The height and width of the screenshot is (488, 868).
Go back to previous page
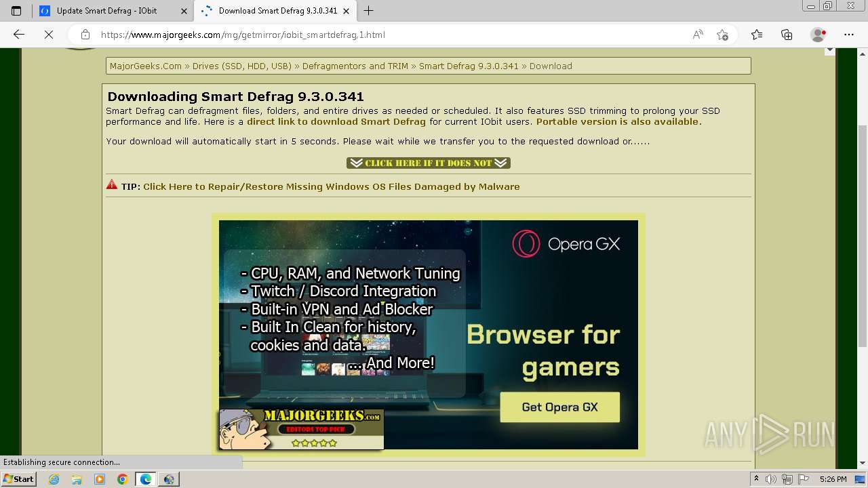point(19,35)
